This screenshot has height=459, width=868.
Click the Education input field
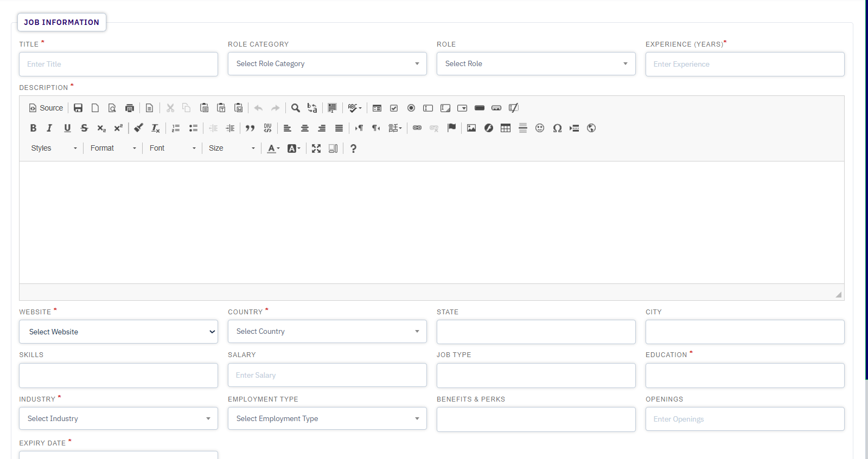tap(745, 376)
